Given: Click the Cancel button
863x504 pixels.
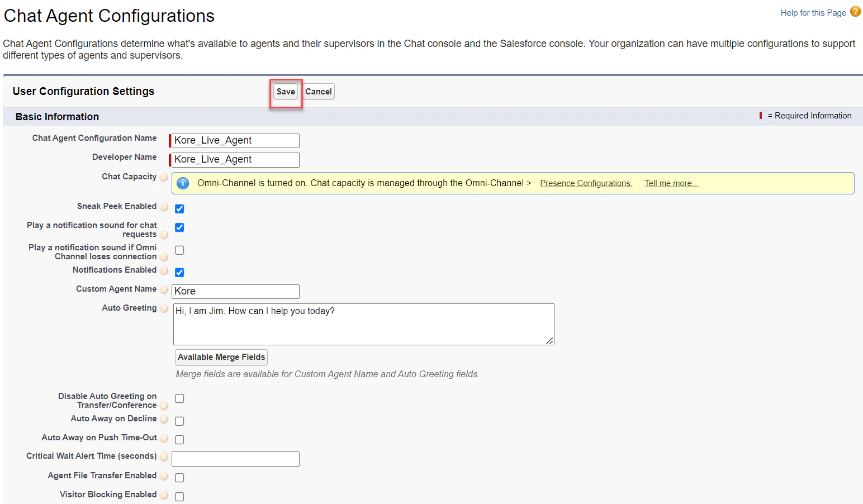Looking at the screenshot, I should [x=318, y=91].
